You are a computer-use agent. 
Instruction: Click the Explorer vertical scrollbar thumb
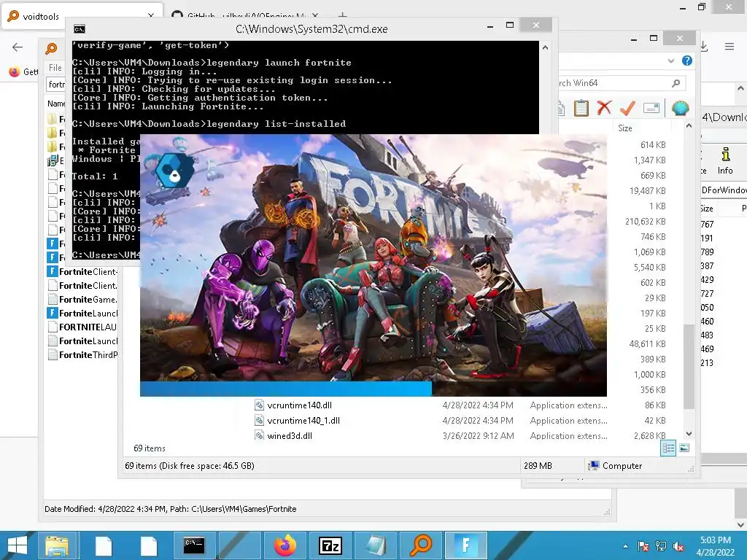689,366
